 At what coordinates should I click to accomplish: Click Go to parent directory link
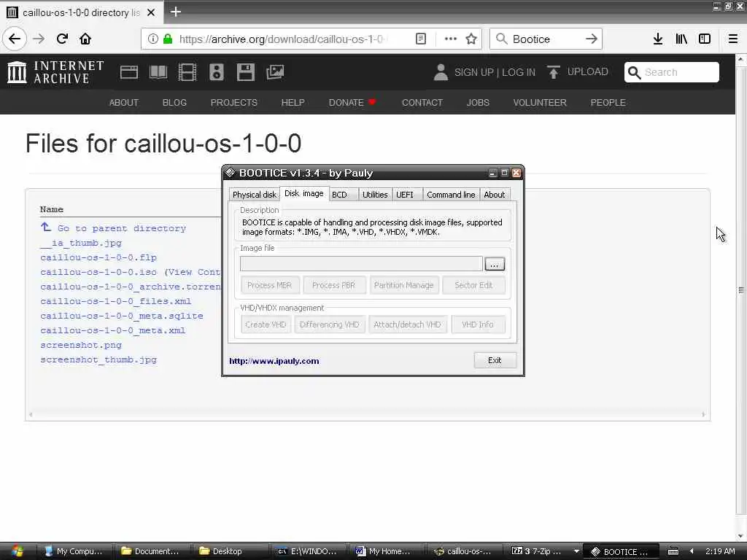[x=122, y=228]
